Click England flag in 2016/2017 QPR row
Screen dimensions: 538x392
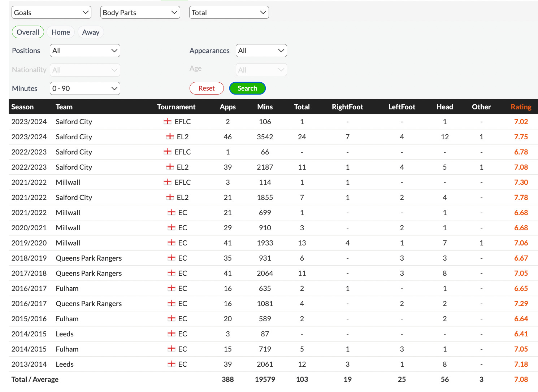pyautogui.click(x=172, y=303)
